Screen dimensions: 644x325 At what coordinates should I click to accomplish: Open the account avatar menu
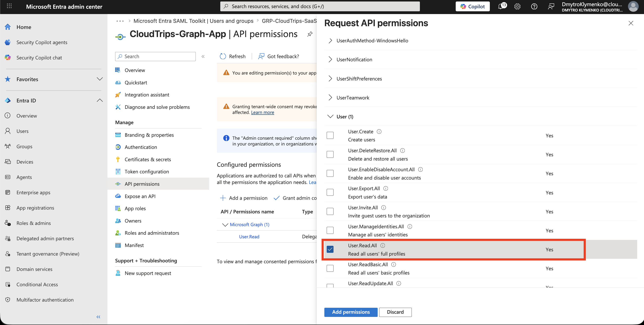click(x=633, y=6)
